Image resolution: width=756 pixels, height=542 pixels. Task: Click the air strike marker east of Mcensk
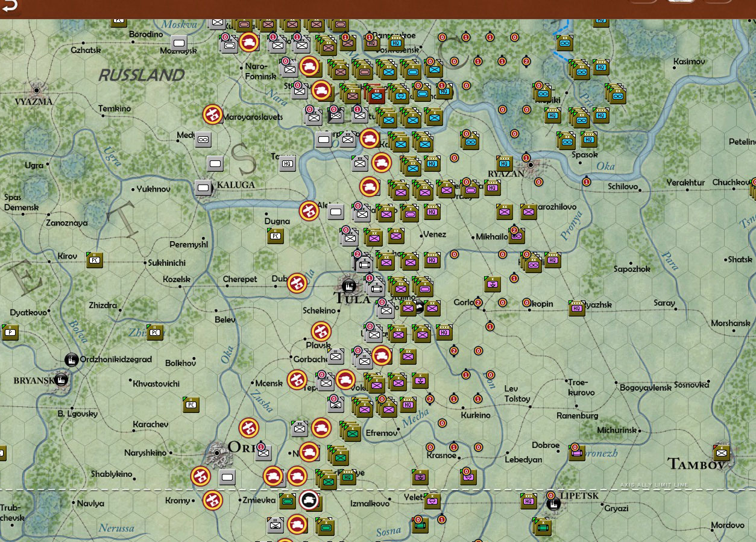pos(297,380)
